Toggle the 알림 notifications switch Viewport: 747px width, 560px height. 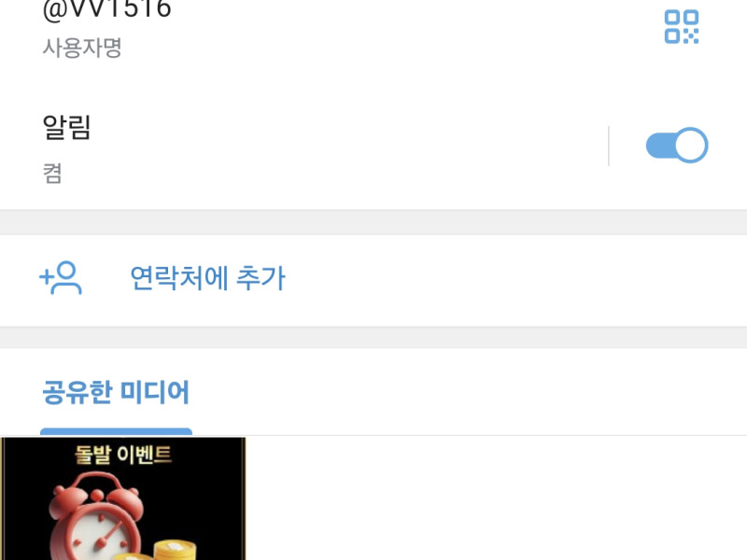(x=676, y=145)
